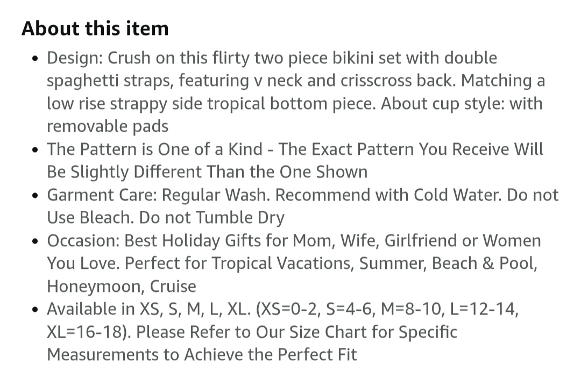This screenshot has height=392, width=581.
Task: Click the Pattern bullet point marker
Action: (x=35, y=150)
